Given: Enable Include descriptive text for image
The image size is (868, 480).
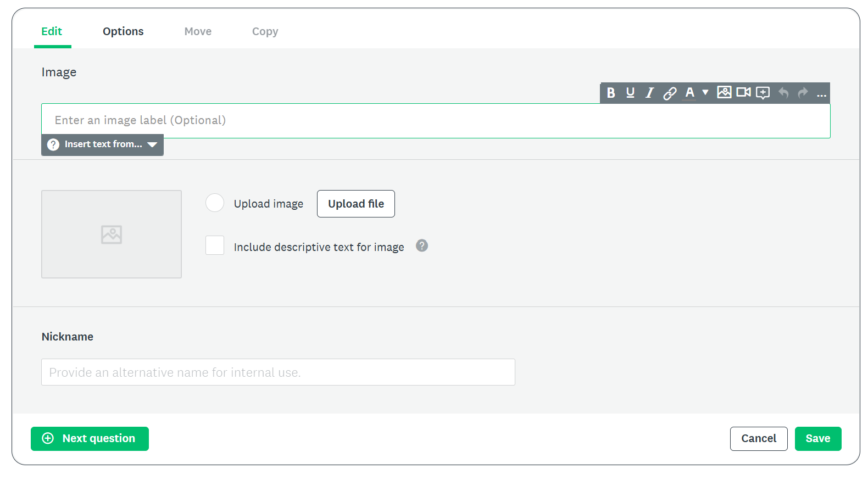Looking at the screenshot, I should click(x=215, y=245).
